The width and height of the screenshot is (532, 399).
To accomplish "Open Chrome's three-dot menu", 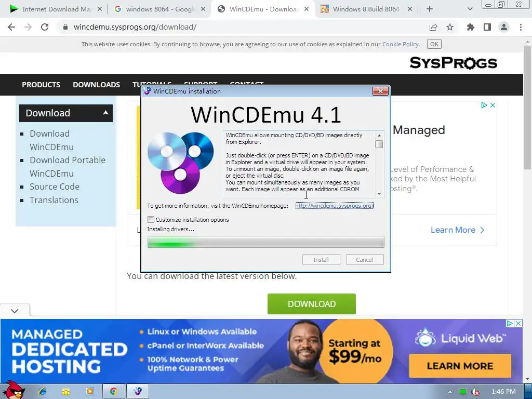I will click(521, 27).
